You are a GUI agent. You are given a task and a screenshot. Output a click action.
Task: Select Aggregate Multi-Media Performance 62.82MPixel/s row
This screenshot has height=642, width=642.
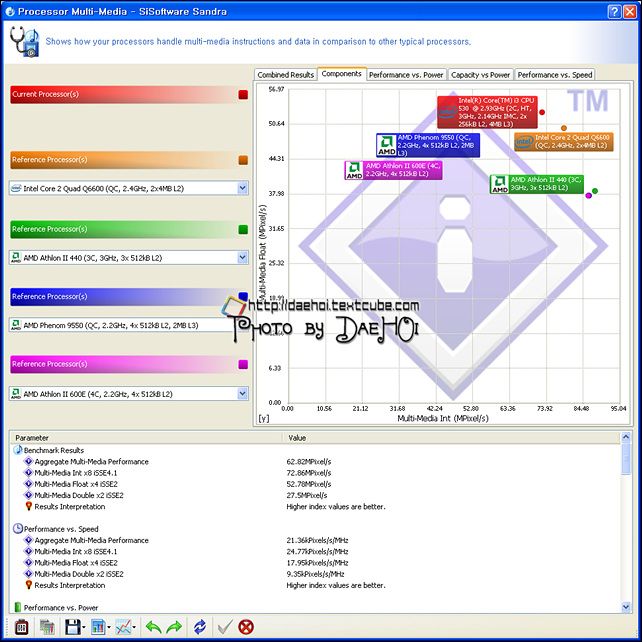(315, 461)
